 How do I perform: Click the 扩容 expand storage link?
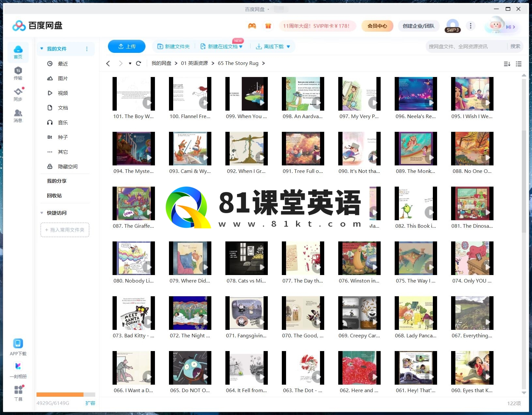coord(90,403)
